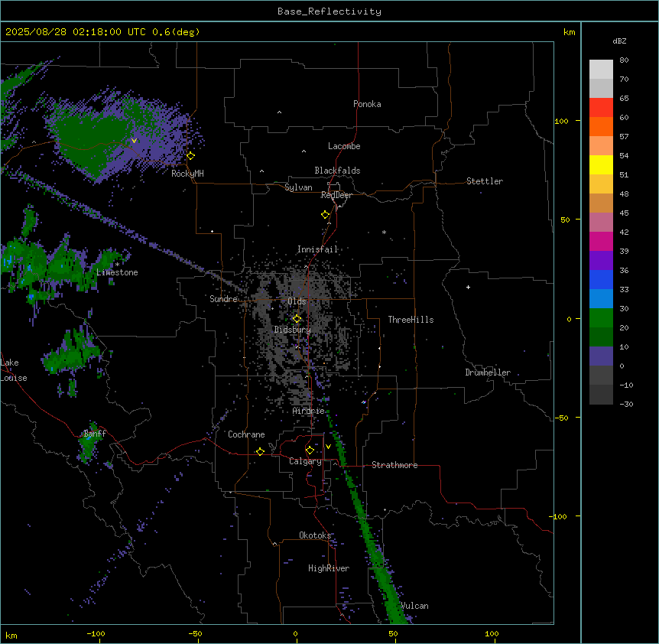
Task: Click the Airdrie label
Action: pyautogui.click(x=309, y=411)
